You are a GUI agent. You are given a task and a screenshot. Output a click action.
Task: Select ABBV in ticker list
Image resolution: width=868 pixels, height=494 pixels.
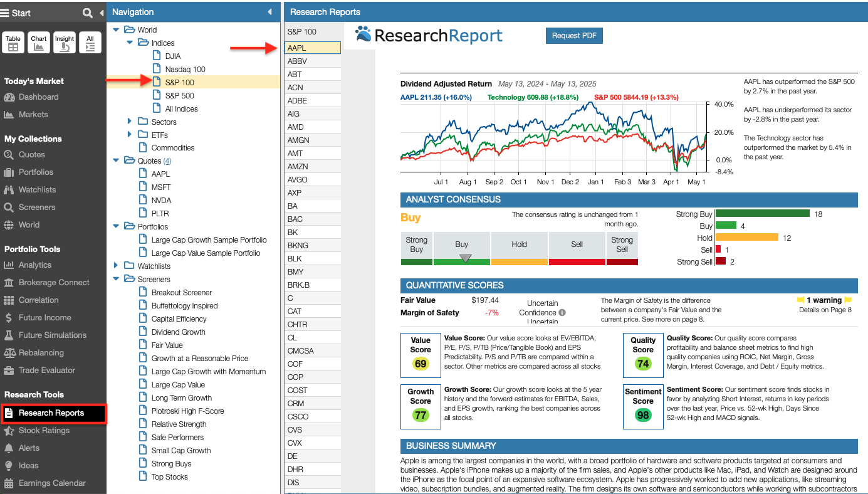point(313,61)
